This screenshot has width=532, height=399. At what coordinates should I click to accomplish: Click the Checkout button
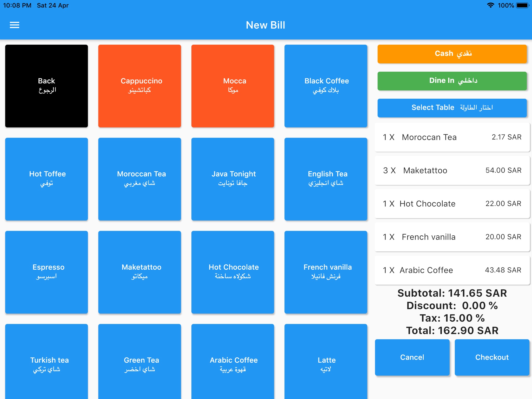coord(493,357)
